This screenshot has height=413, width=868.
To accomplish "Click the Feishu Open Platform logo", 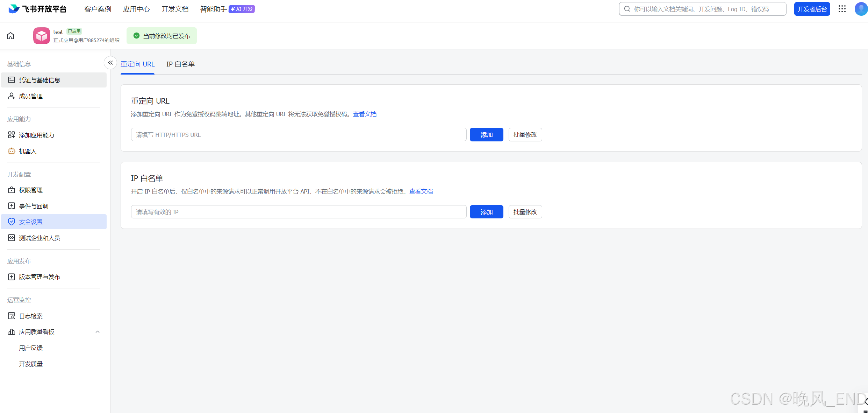I will pos(37,9).
